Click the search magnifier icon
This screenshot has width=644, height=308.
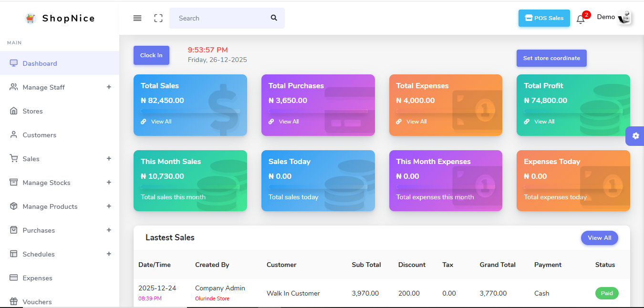pos(274,18)
